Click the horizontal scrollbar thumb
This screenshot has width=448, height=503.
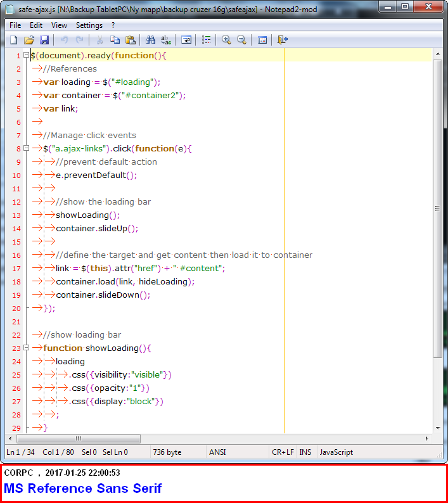78,438
